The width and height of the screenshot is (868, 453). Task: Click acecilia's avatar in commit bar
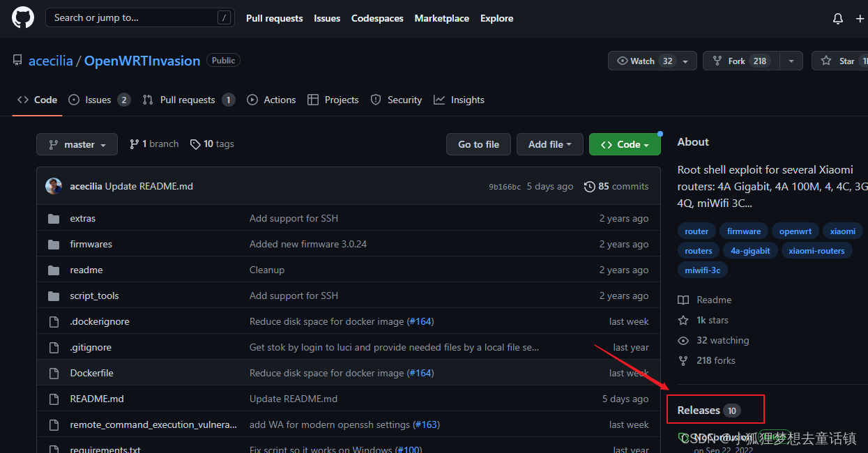click(54, 186)
